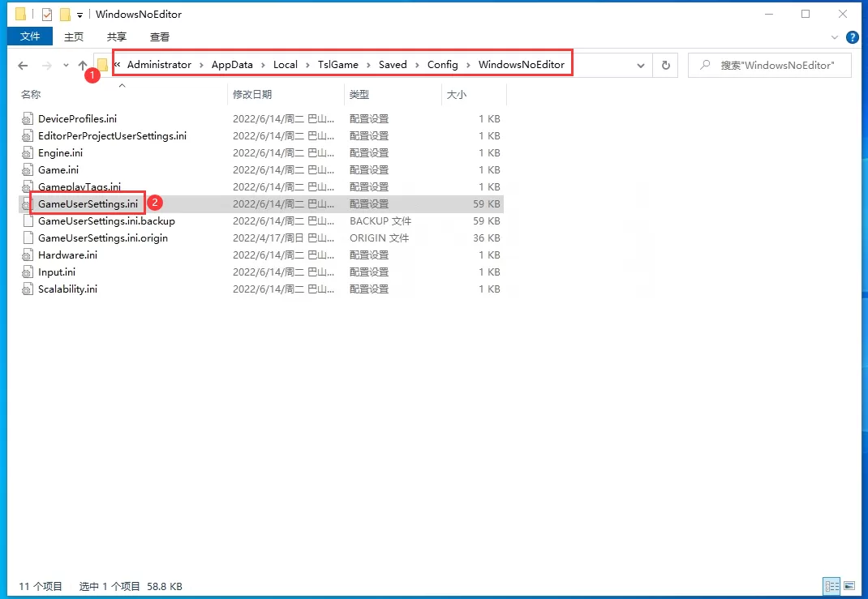Click the folder icon in the address bar
The width and height of the screenshot is (868, 599).
(102, 65)
